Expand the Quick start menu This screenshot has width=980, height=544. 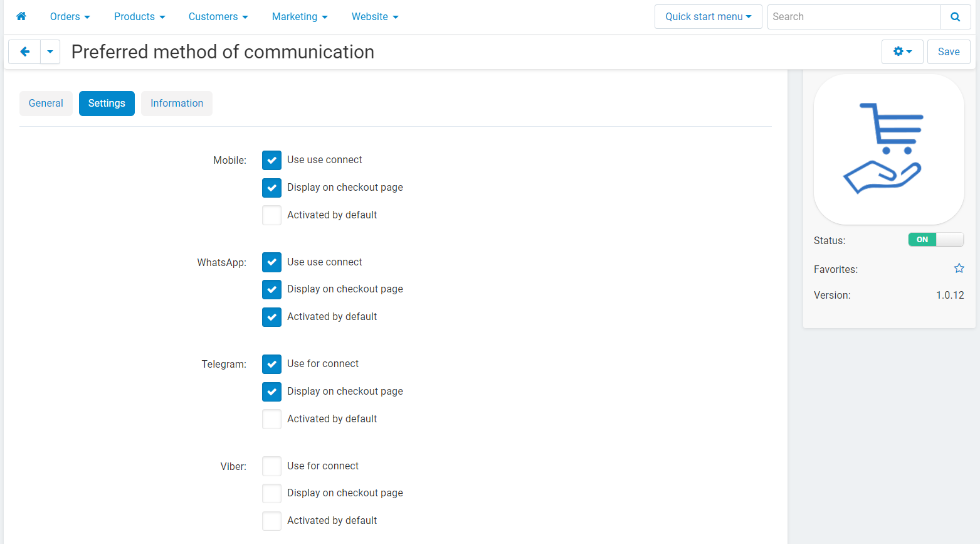point(708,17)
